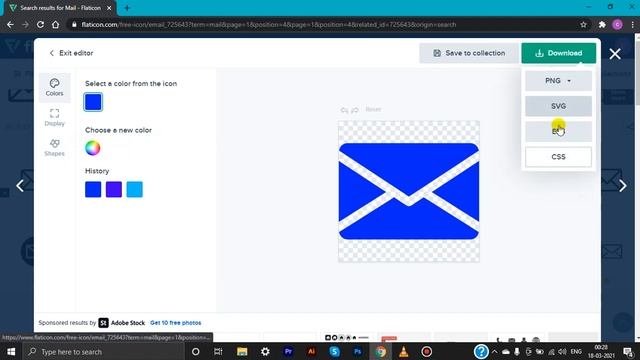Click the redo arrow above canvas
This screenshot has width=640, height=360.
pyautogui.click(x=355, y=110)
